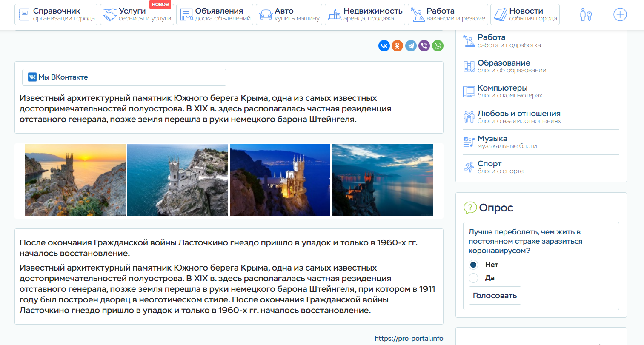
Task: Select the "Да" poll option
Action: [x=473, y=278]
